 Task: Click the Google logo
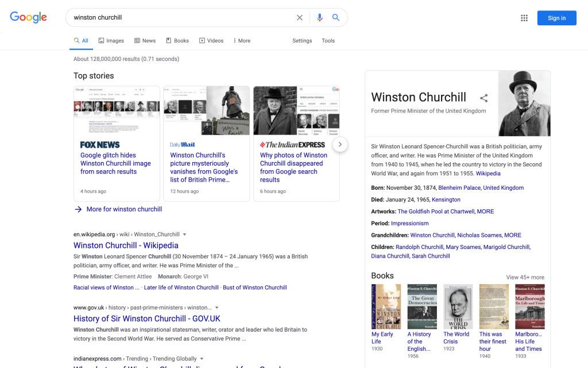coord(28,17)
